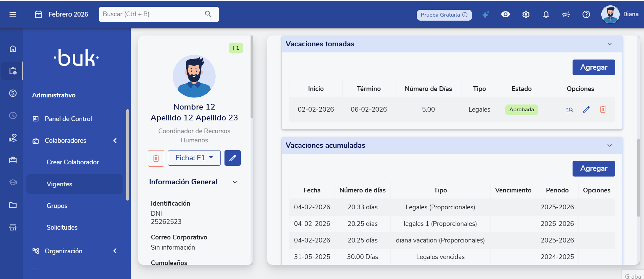The width and height of the screenshot is (644, 279).
Task: Delete the 02-02-2026 vacation row
Action: (603, 109)
